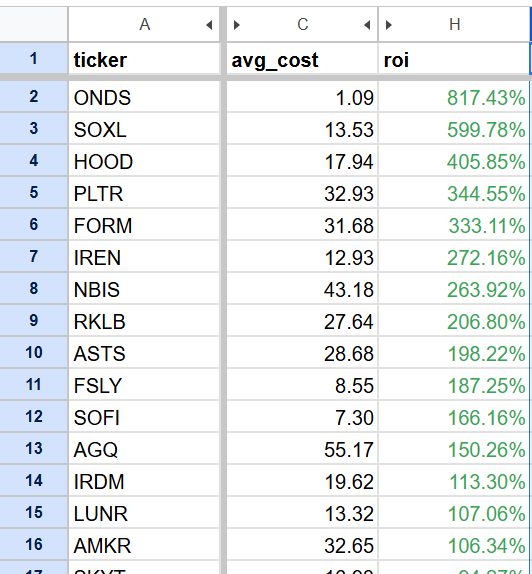
Task: Click roi value 333.11%
Action: [454, 225]
